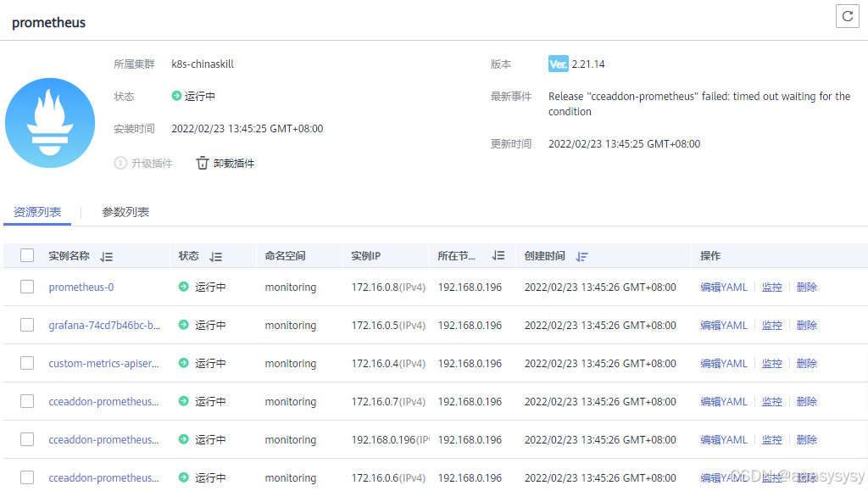Click the running status icon under cluster info

coord(176,96)
